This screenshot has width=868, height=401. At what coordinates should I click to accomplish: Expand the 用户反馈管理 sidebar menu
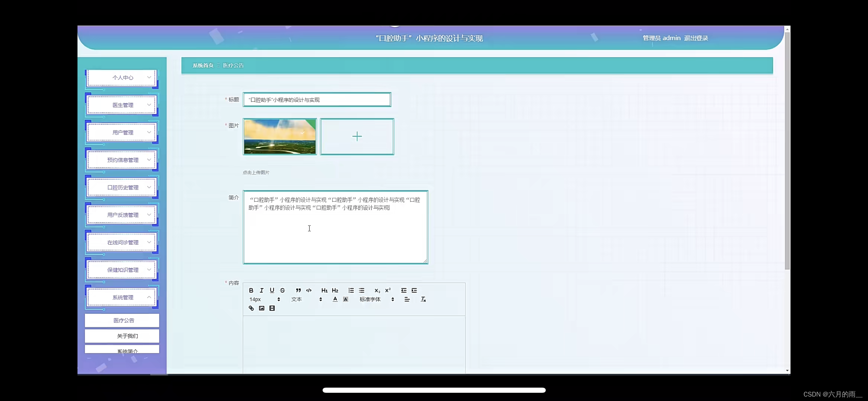pyautogui.click(x=122, y=215)
